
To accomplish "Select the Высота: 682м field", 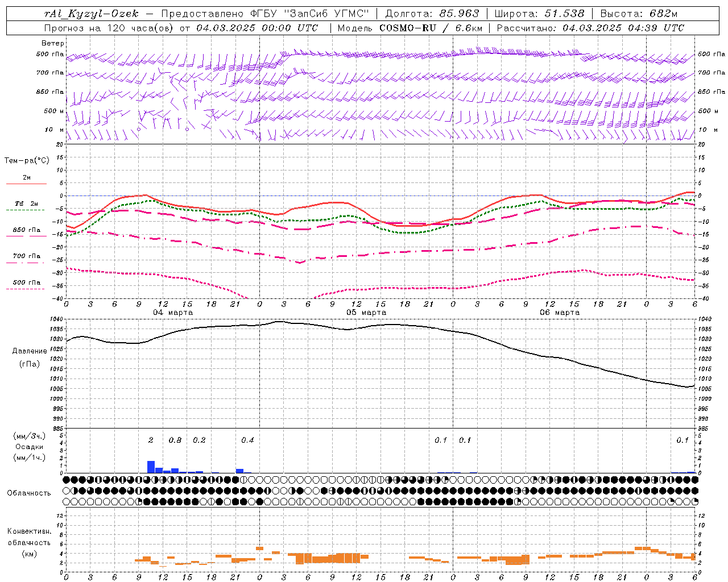I will point(639,14).
